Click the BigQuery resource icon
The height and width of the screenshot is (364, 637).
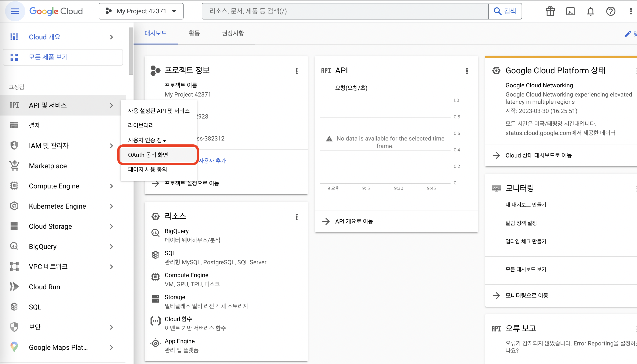pyautogui.click(x=155, y=233)
